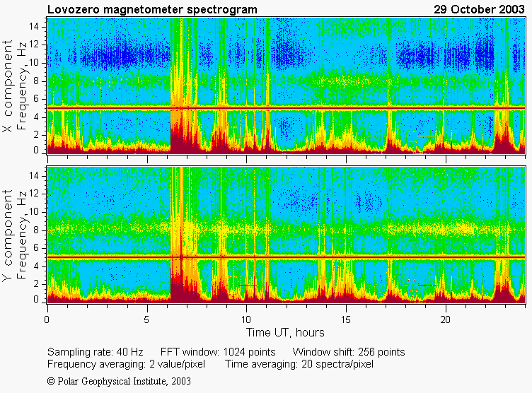Click the 5-hour tick label on time axis
The image size is (532, 393).
147,319
